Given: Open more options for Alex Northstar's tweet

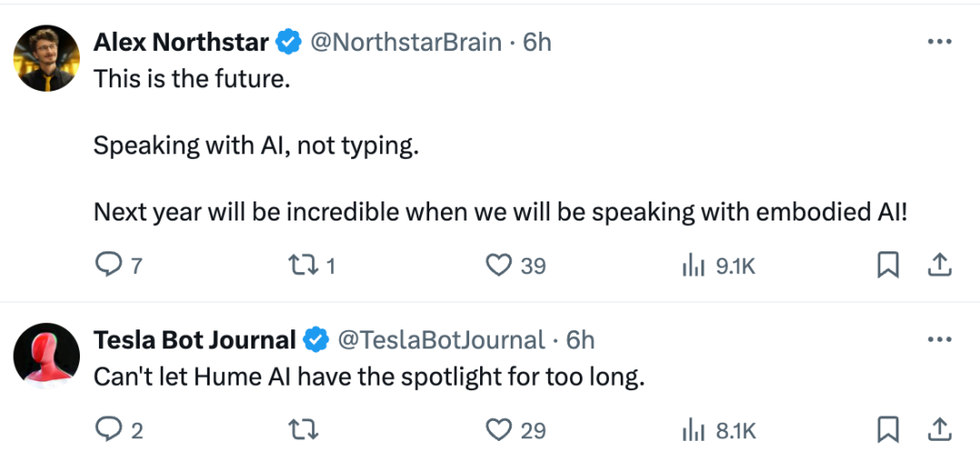Looking at the screenshot, I should [939, 42].
